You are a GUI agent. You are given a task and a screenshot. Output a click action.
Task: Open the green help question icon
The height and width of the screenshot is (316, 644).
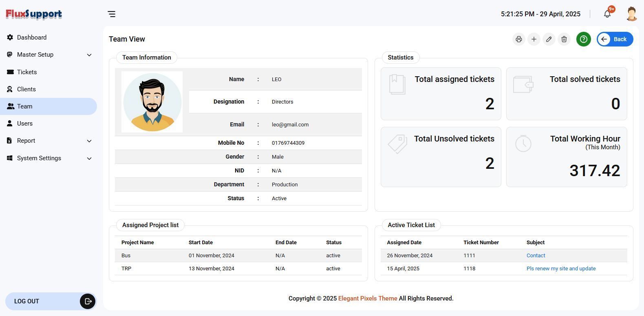584,39
